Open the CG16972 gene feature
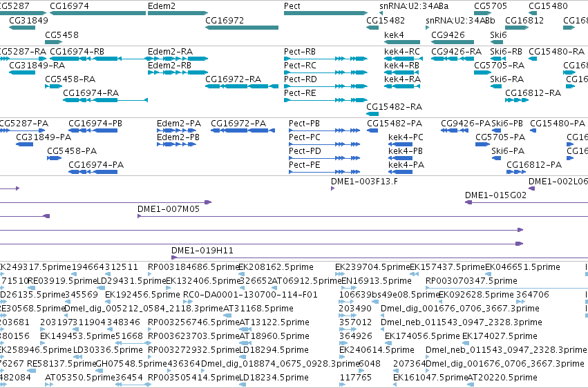 pos(242,28)
